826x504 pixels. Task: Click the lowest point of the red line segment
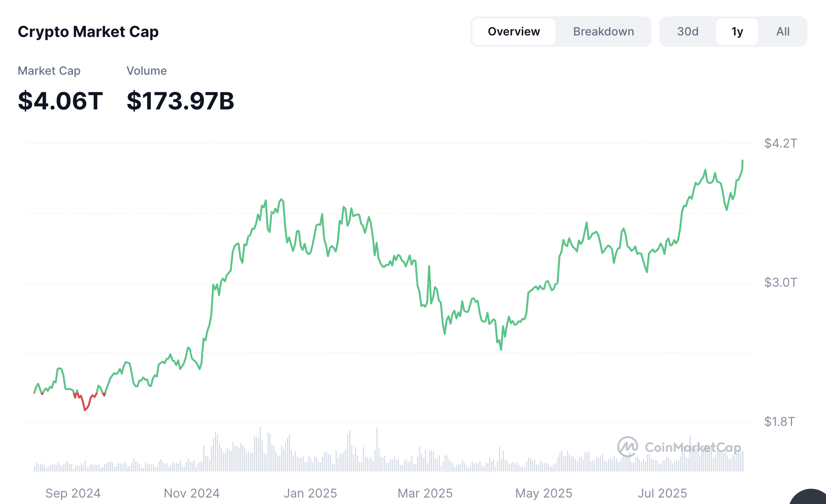coord(85,410)
